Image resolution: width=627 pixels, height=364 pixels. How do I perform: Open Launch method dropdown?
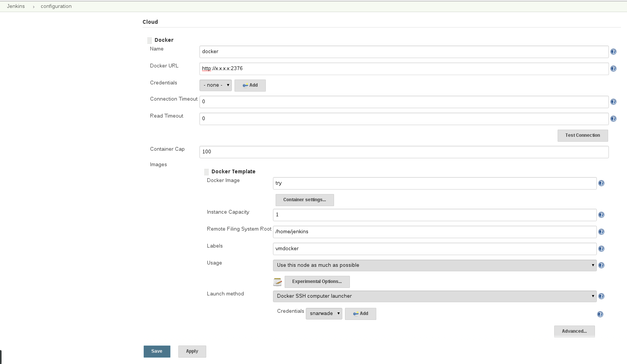[434, 296]
